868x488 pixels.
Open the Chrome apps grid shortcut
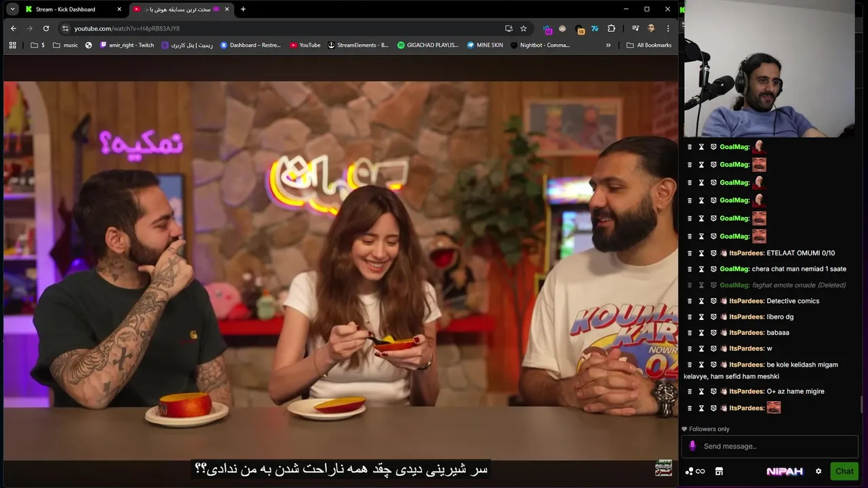point(12,45)
